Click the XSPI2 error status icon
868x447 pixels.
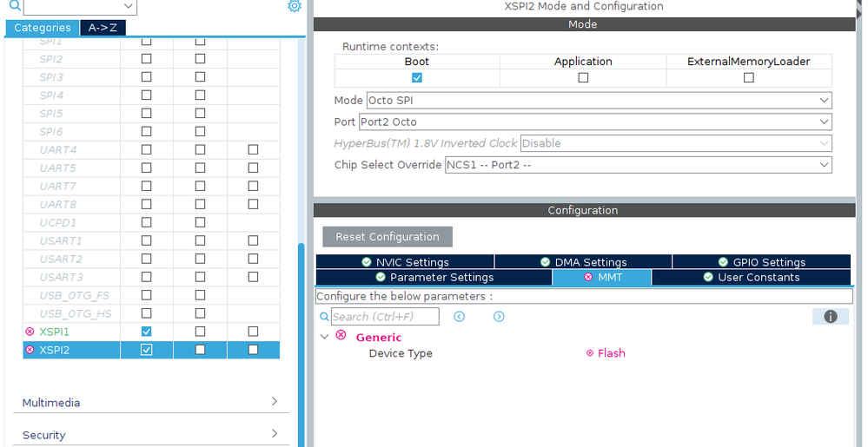tap(30, 350)
